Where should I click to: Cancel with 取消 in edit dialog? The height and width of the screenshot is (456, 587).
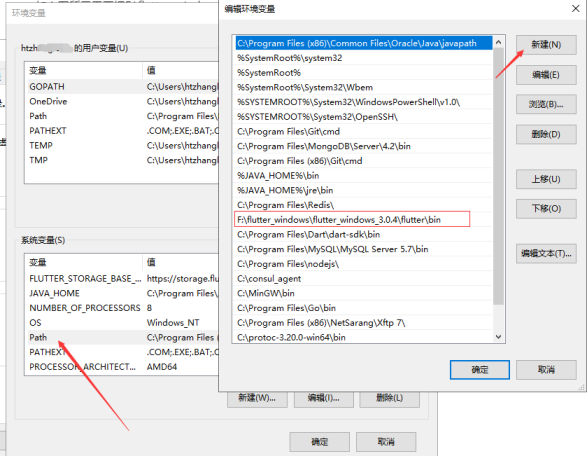pyautogui.click(x=546, y=370)
